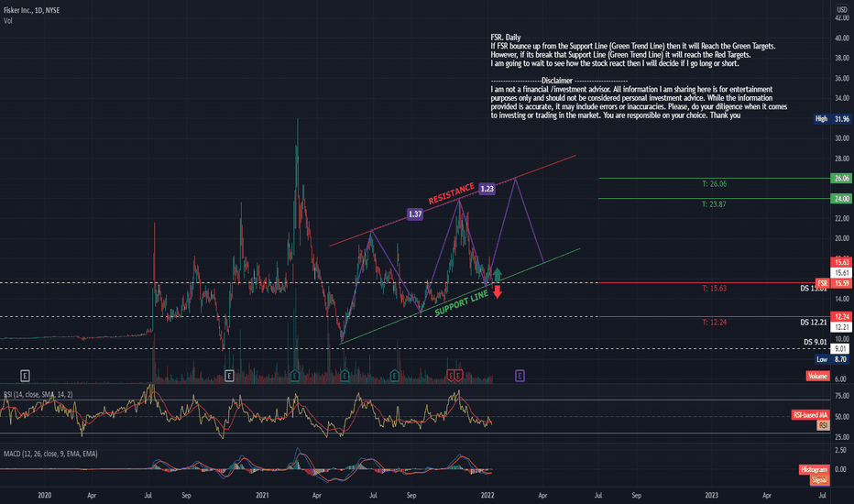
Task: Click text line starting 'However, if its break'
Action: [620, 55]
